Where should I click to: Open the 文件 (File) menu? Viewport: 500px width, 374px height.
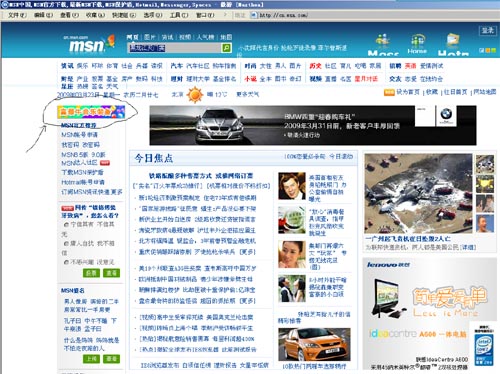pyautogui.click(x=17, y=15)
